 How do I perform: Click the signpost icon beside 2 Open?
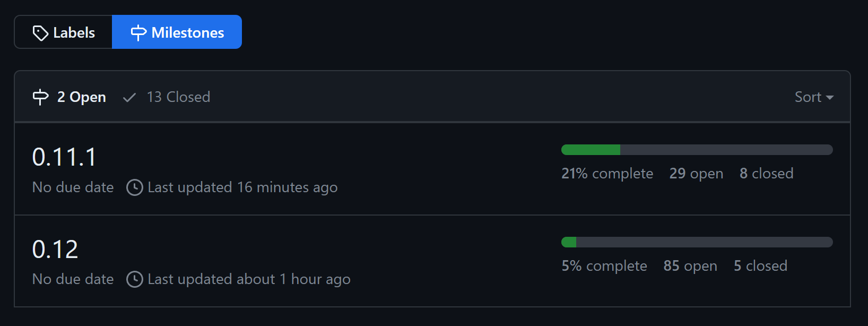click(x=40, y=97)
